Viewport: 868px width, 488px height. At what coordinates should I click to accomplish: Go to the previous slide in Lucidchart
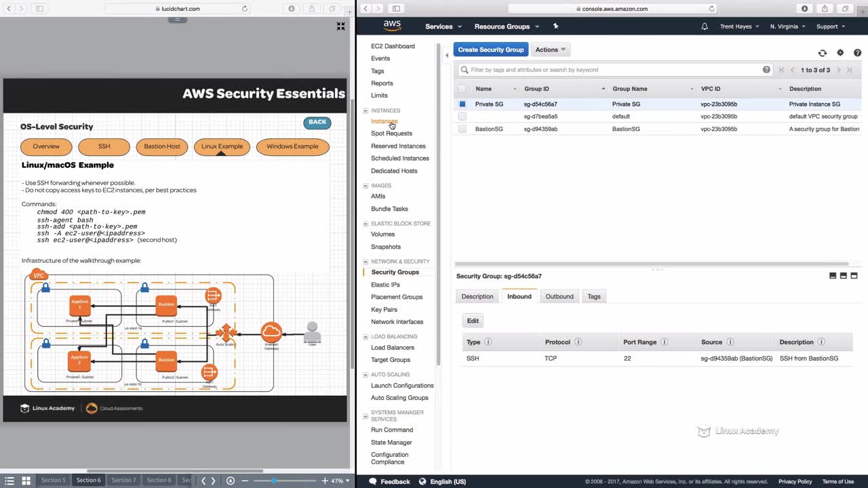(x=203, y=481)
